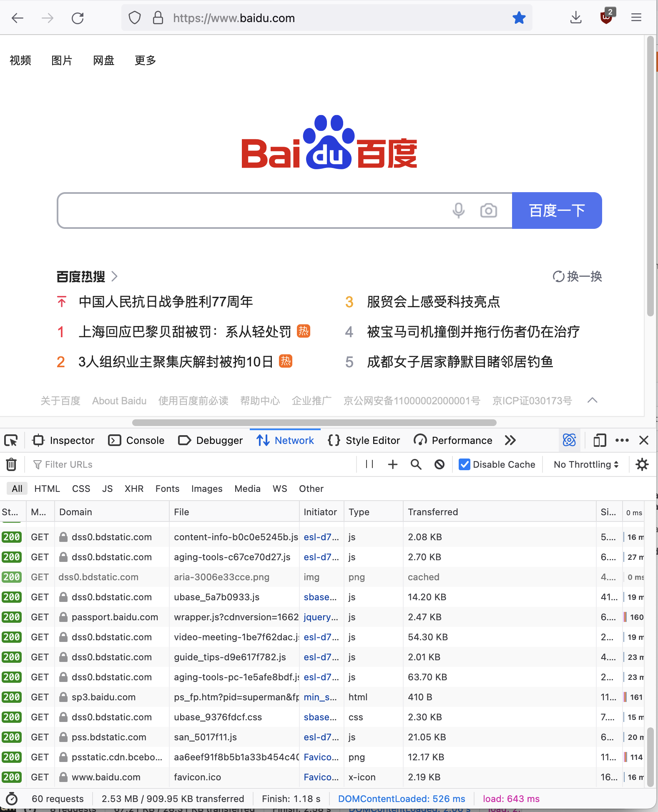Open the 图片 navigation link
The height and width of the screenshot is (812, 658).
[x=62, y=60]
